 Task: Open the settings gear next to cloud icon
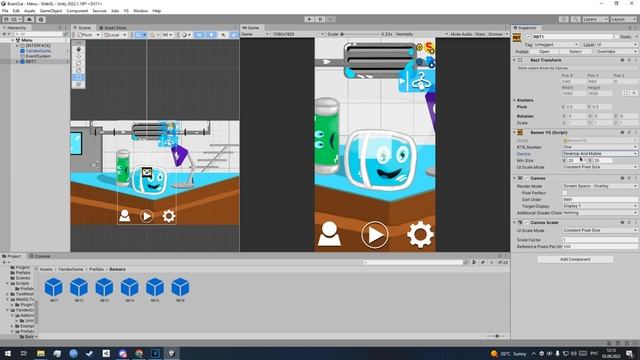(41, 19)
